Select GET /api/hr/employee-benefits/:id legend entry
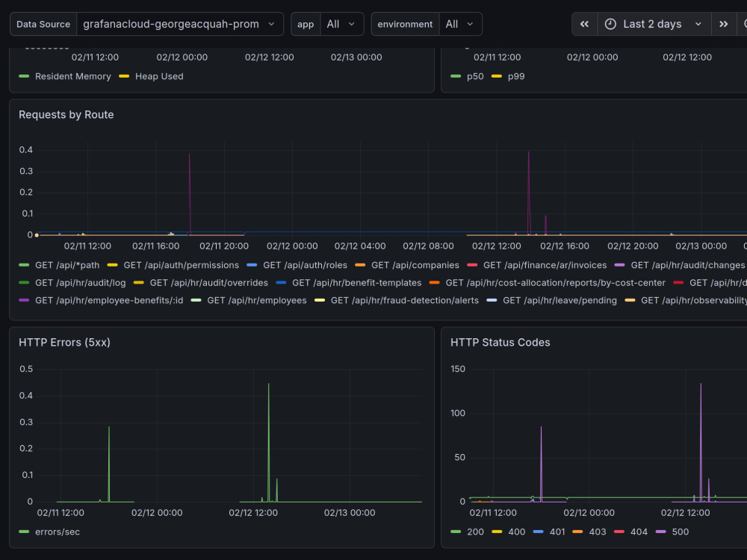 [x=109, y=300]
